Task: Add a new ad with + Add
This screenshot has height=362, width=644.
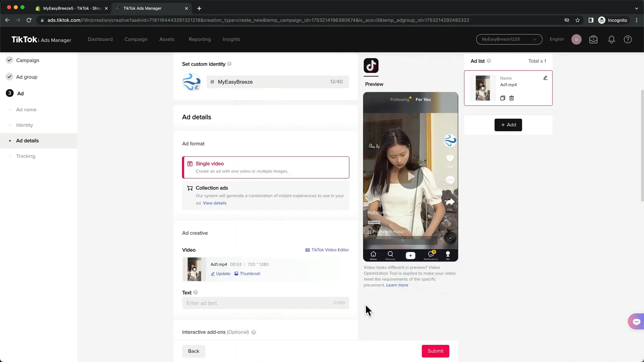Action: [508, 125]
